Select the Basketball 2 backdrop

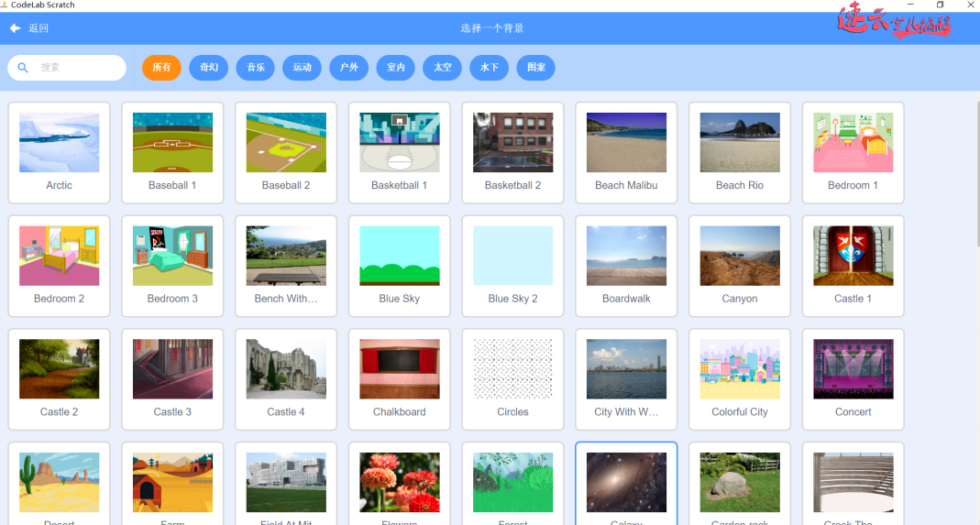[512, 152]
